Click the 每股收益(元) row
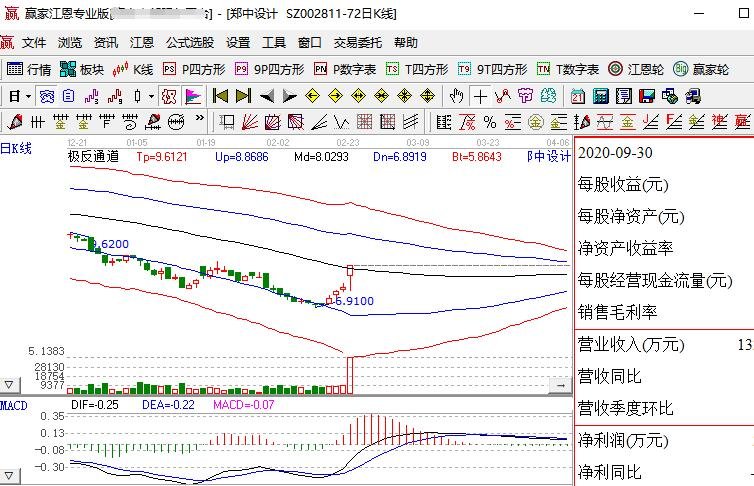The width and height of the screenshot is (754, 486). [x=665, y=184]
